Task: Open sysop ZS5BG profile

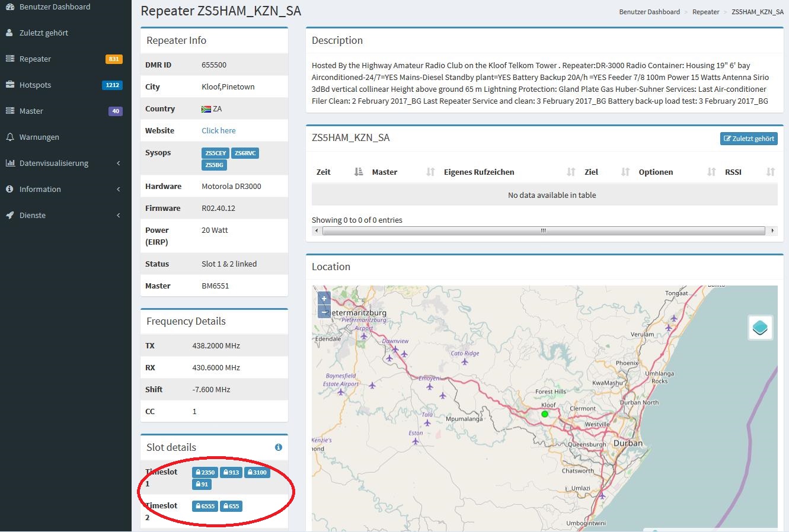Action: [x=214, y=165]
